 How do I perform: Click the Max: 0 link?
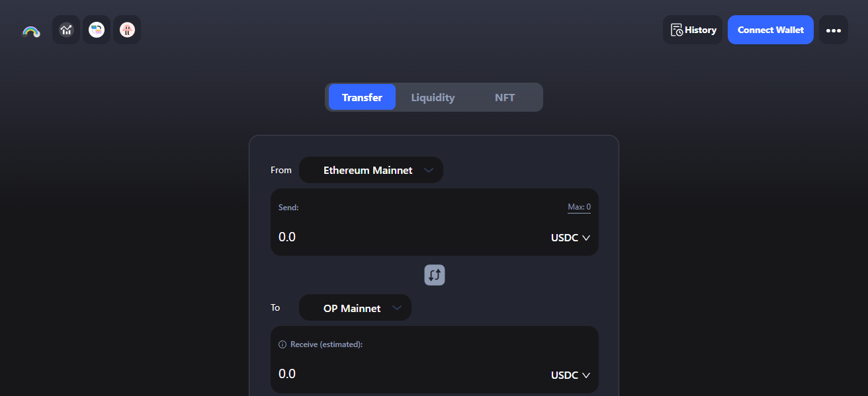(x=579, y=207)
